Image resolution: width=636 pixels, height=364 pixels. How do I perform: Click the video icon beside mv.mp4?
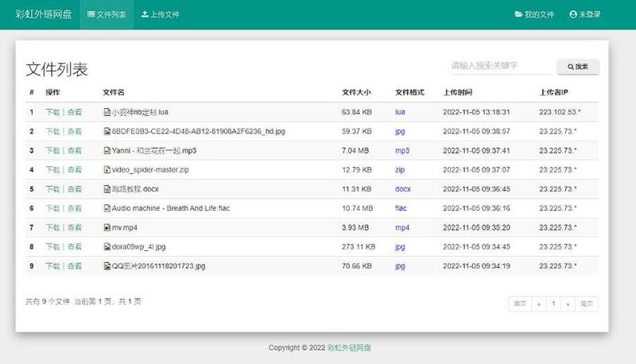point(107,227)
